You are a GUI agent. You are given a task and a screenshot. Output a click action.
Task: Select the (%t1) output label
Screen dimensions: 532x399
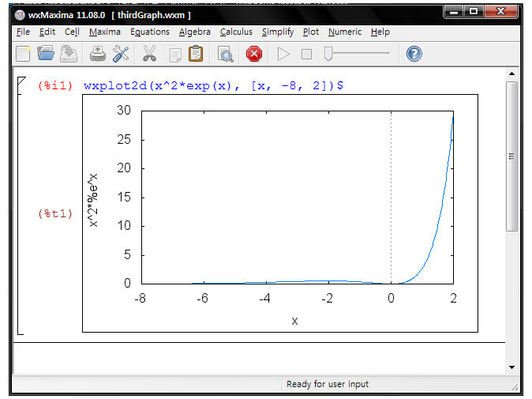55,214
